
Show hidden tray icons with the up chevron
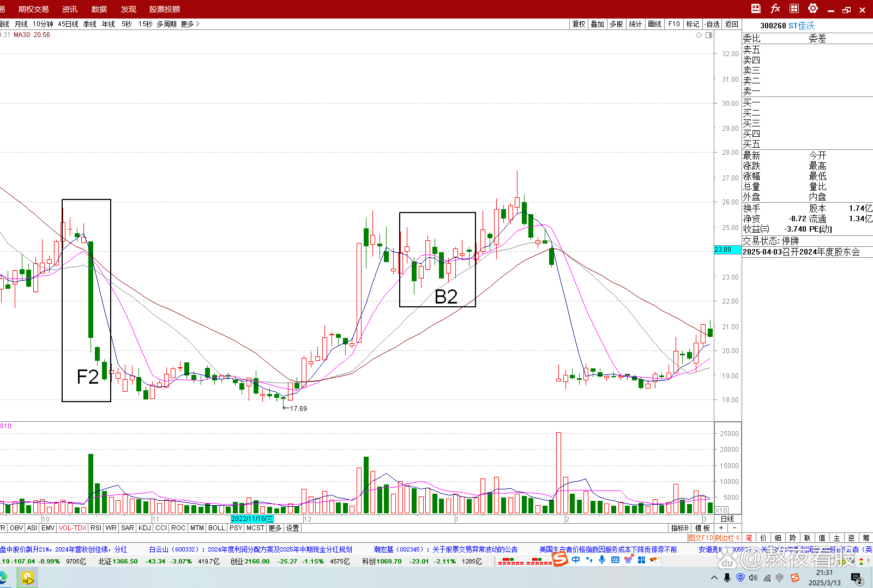pyautogui.click(x=714, y=578)
